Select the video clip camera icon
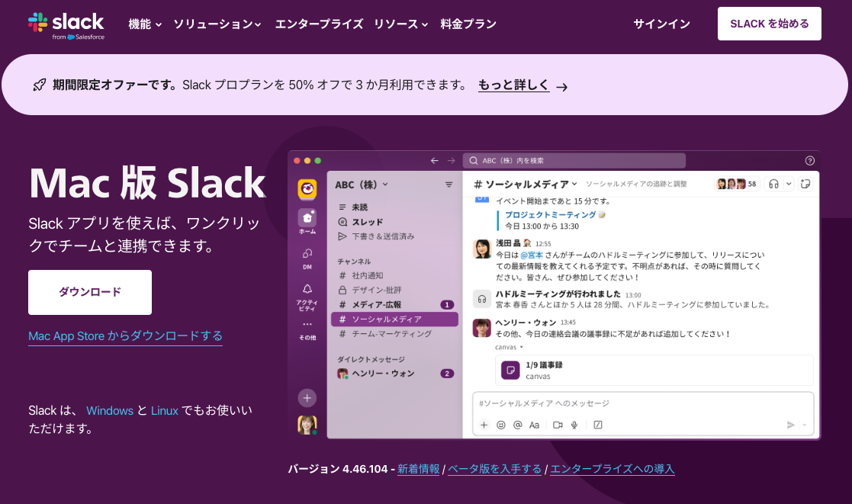Viewport: 852px width, 504px height. (x=558, y=425)
